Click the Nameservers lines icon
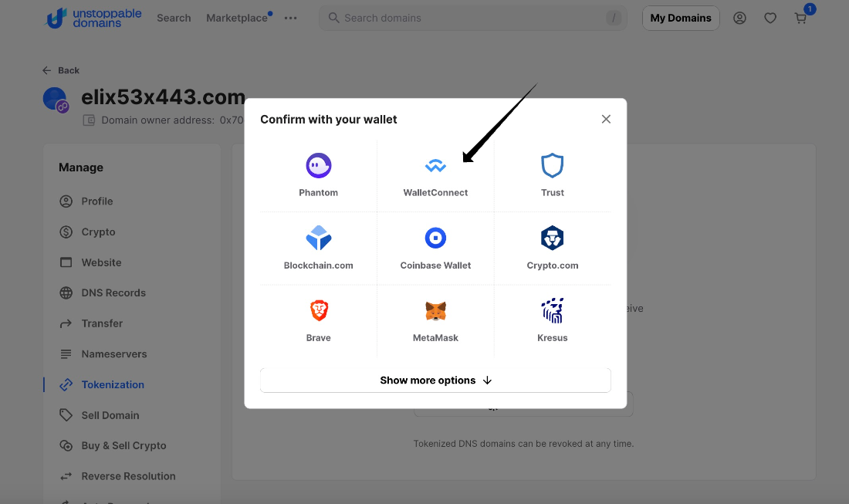849x504 pixels. pyautogui.click(x=66, y=354)
